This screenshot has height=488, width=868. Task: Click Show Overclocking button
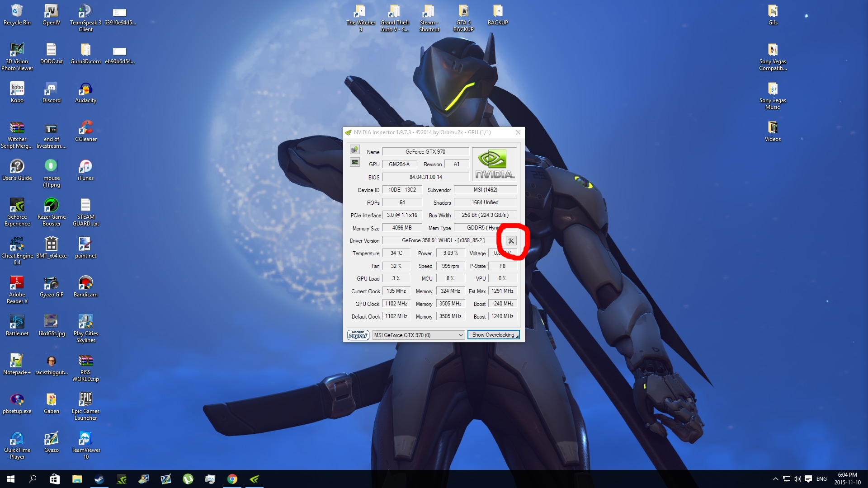pos(493,335)
